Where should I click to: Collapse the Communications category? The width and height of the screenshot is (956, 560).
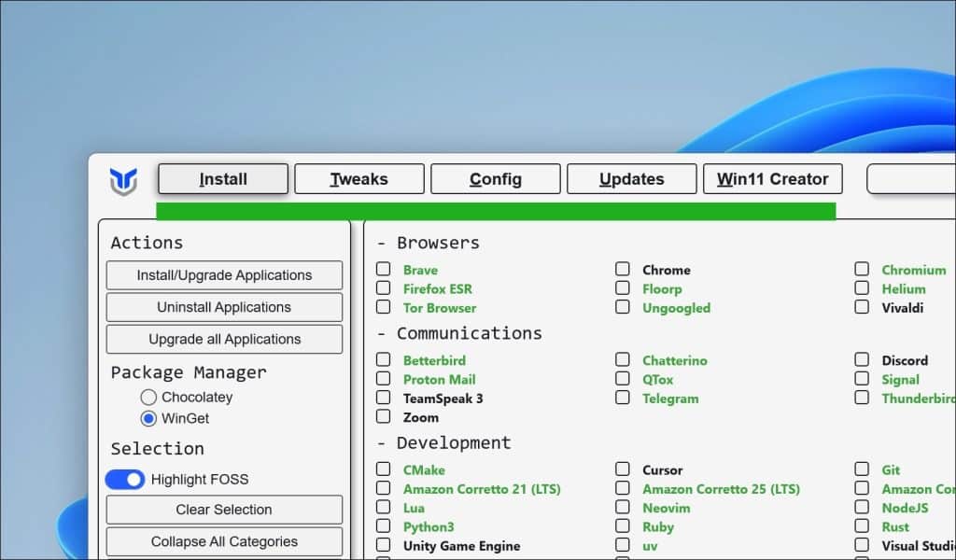tap(459, 333)
